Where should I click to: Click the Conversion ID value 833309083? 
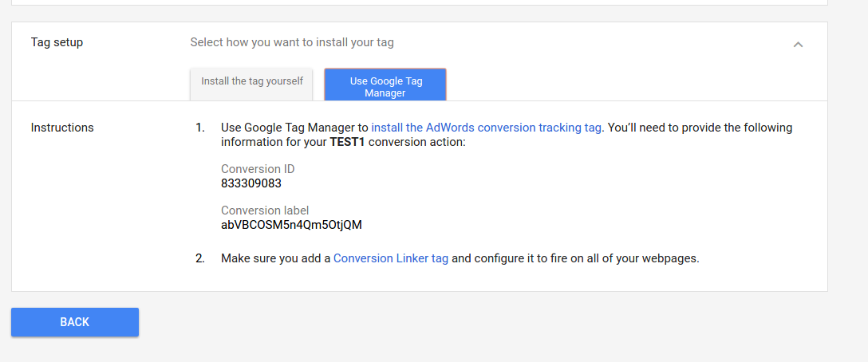tap(251, 183)
